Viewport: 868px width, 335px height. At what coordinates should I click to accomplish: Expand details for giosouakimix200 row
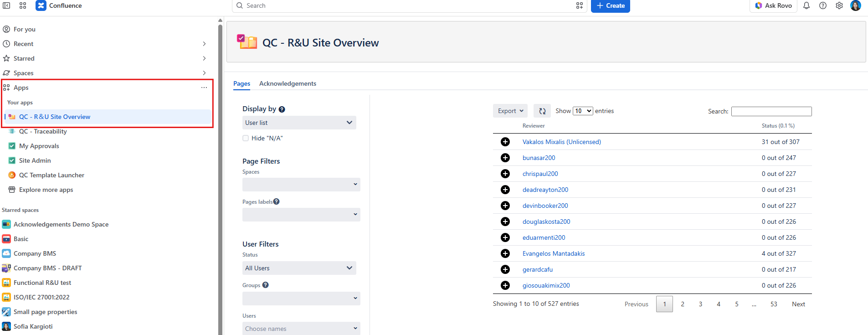505,285
